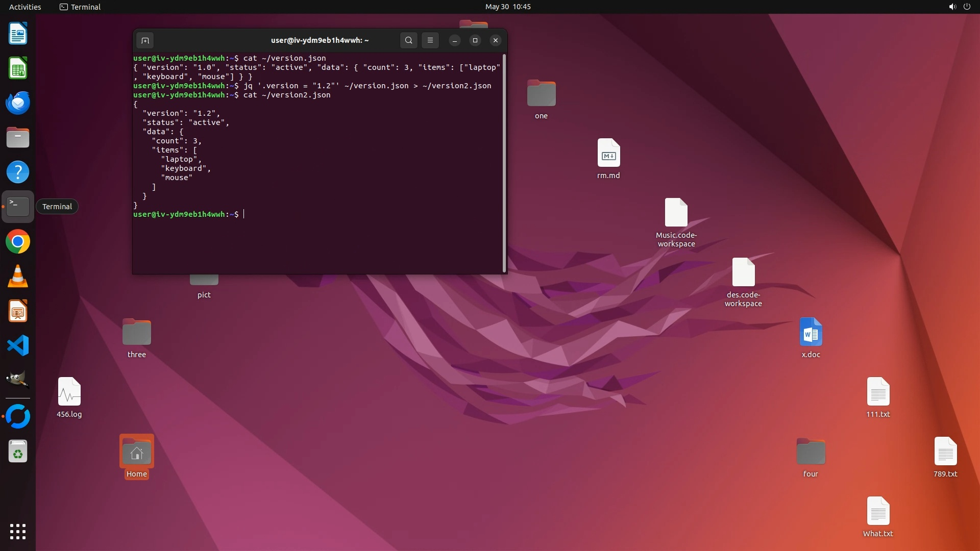Viewport: 980px width, 551px height.
Task: Select the rm.md file on the desktop
Action: point(608,153)
